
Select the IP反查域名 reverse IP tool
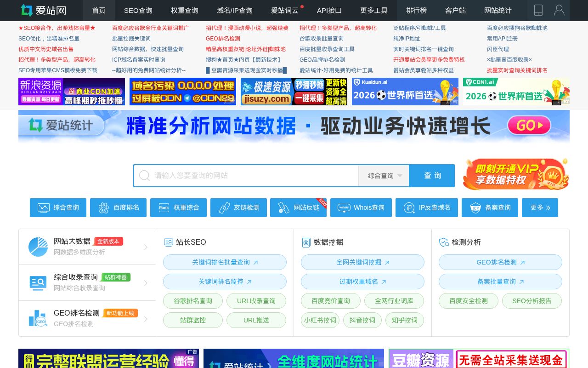click(x=408, y=207)
